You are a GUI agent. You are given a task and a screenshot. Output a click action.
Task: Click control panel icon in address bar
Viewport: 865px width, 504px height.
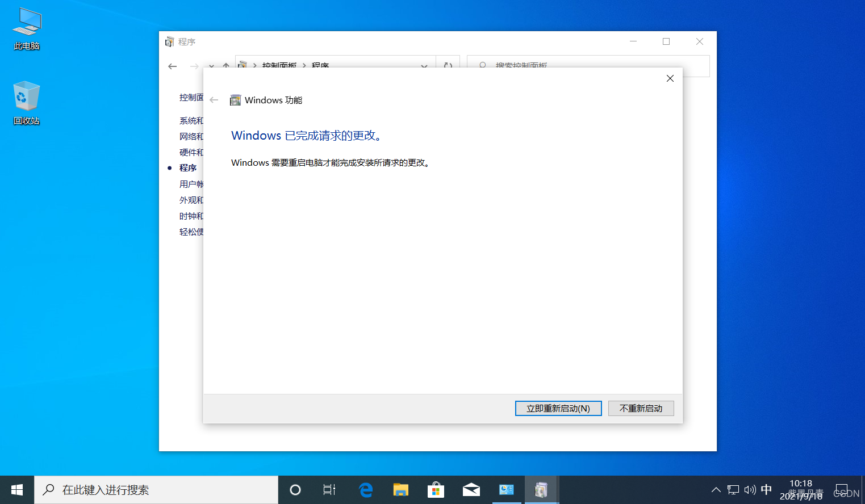click(x=243, y=66)
